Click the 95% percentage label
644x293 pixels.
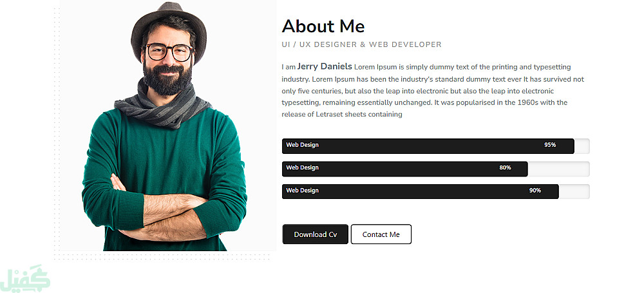click(550, 145)
